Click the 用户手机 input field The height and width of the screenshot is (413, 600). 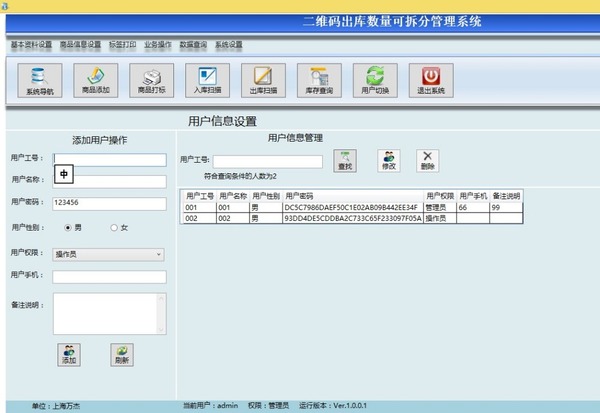tap(108, 277)
